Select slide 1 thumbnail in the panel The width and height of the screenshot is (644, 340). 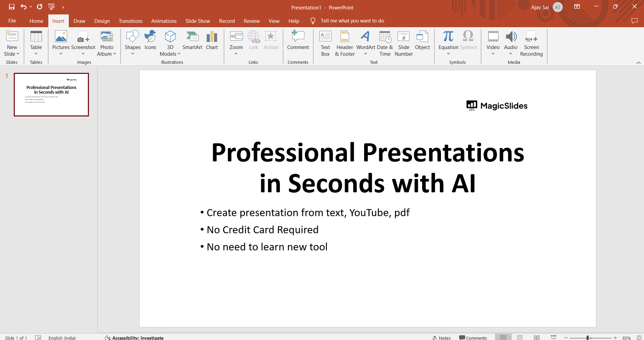[x=51, y=95]
